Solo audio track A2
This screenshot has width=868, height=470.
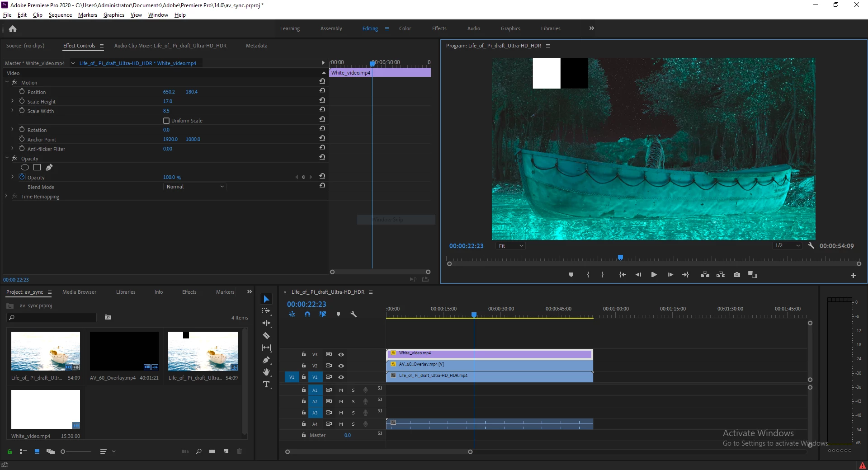(x=353, y=401)
